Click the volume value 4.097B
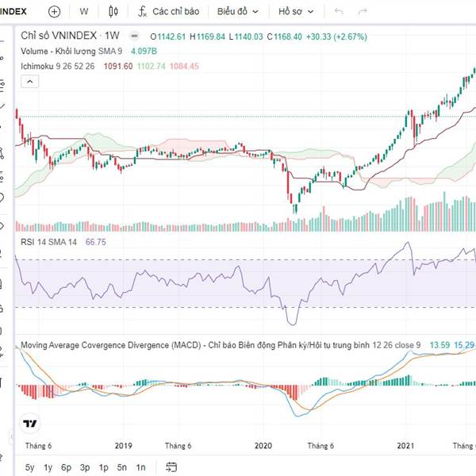The width and height of the screenshot is (476, 476). pyautogui.click(x=144, y=52)
